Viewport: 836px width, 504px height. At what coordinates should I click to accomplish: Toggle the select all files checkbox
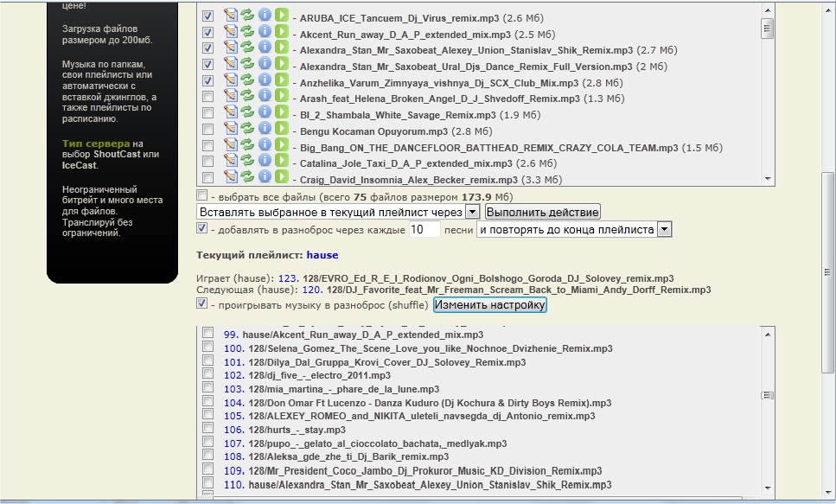(x=202, y=196)
